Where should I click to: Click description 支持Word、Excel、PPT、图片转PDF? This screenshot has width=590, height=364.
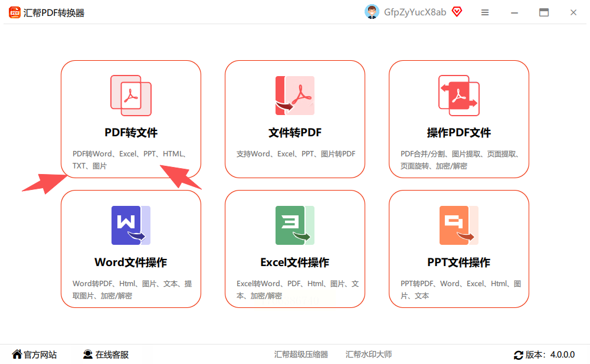coord(296,154)
